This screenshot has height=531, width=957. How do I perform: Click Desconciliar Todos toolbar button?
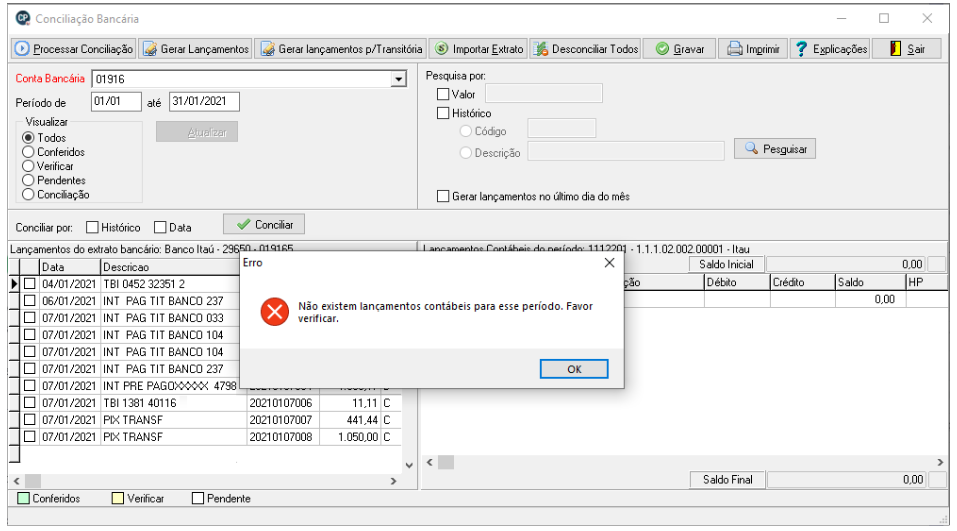click(585, 49)
